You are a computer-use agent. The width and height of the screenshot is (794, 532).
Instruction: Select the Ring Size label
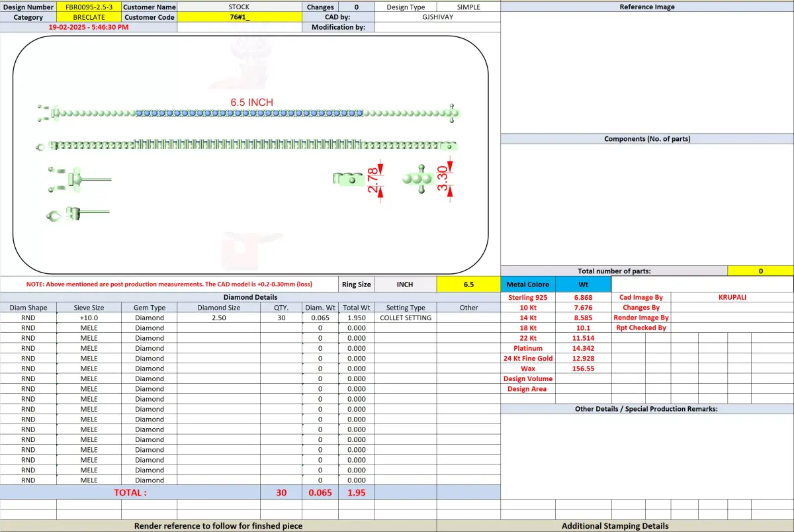pyautogui.click(x=357, y=284)
